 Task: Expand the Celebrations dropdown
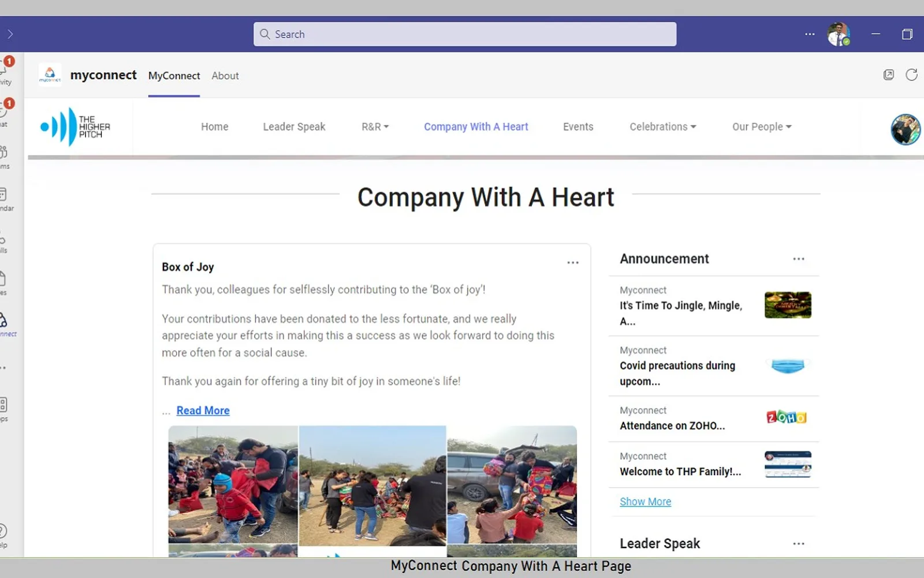[662, 127]
